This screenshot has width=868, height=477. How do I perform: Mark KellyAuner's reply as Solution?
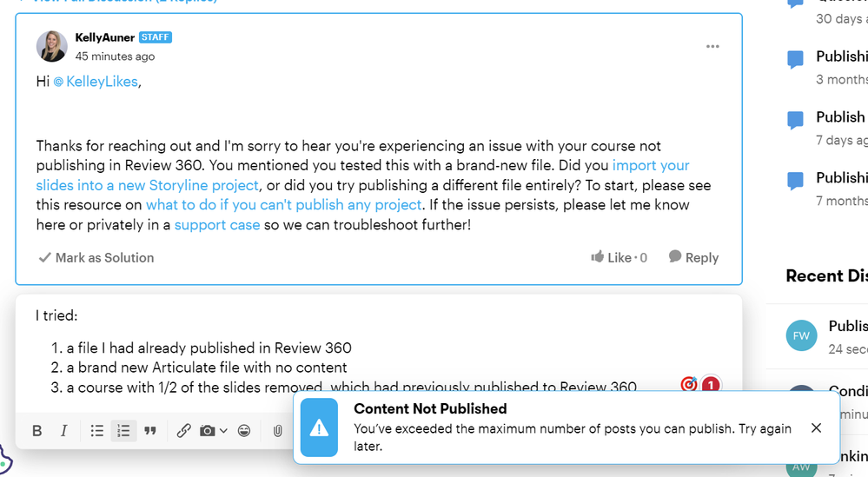tap(96, 257)
